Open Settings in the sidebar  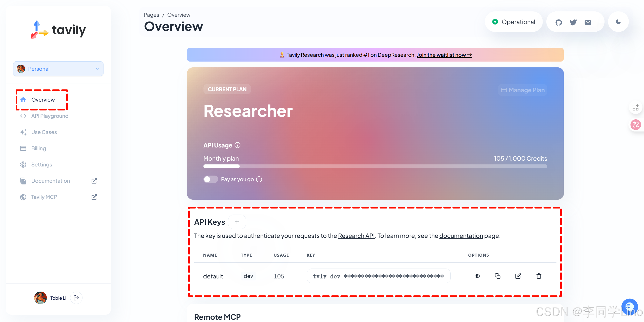point(41,165)
